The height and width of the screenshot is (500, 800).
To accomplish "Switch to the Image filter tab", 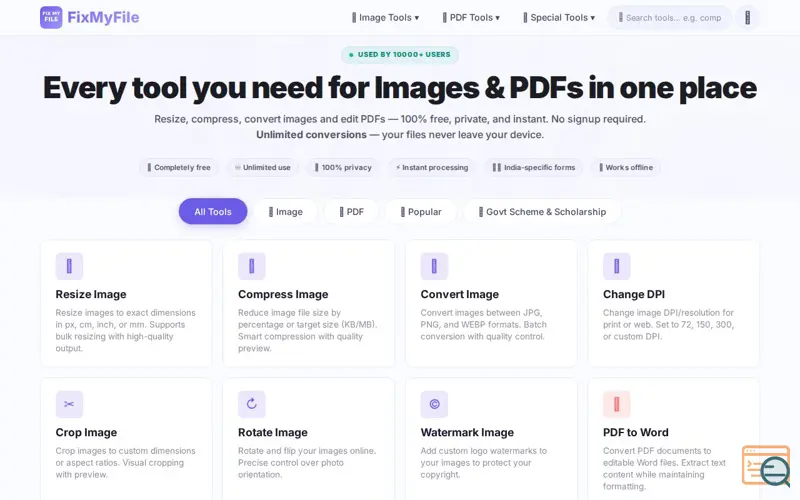I will 286,212.
